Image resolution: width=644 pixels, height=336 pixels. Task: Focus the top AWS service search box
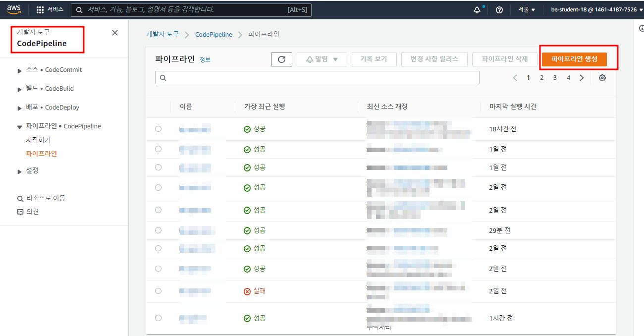point(191,10)
